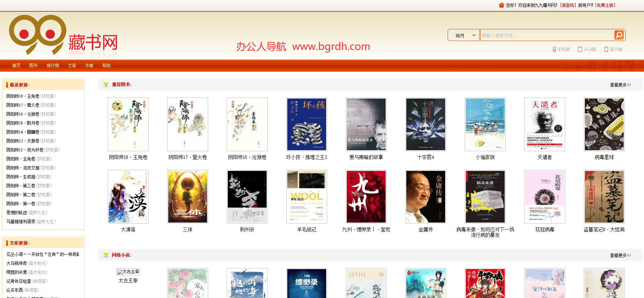This screenshot has height=298, width=644.
Task: Open the 阴阳师16·沧猴卷 book cover
Action: click(247, 124)
